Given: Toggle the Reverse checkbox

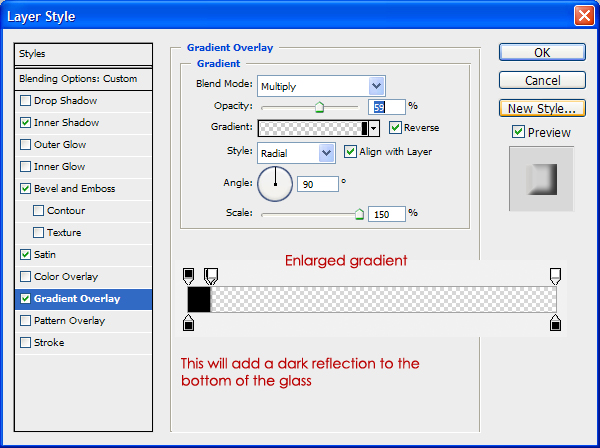Looking at the screenshot, I should pyautogui.click(x=395, y=128).
